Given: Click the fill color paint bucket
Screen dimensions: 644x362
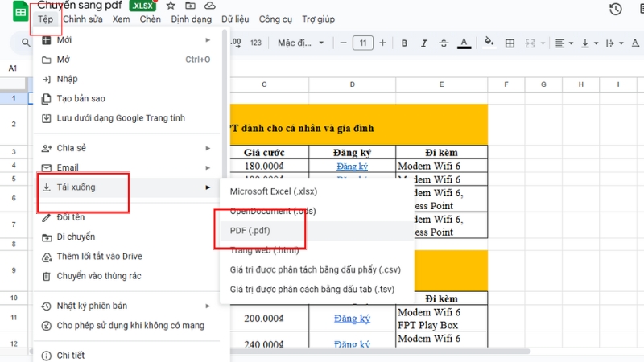Looking at the screenshot, I should [x=490, y=43].
